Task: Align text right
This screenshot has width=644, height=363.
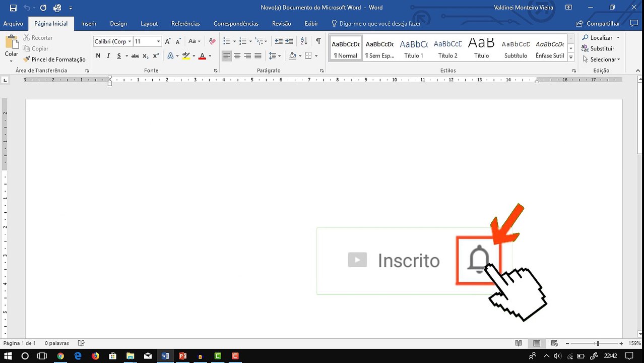Action: tap(247, 56)
